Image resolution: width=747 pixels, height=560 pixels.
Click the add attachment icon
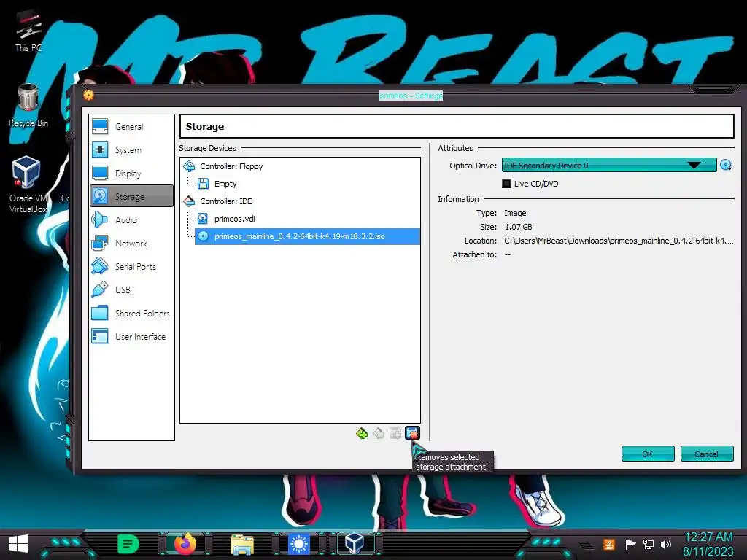(395, 433)
